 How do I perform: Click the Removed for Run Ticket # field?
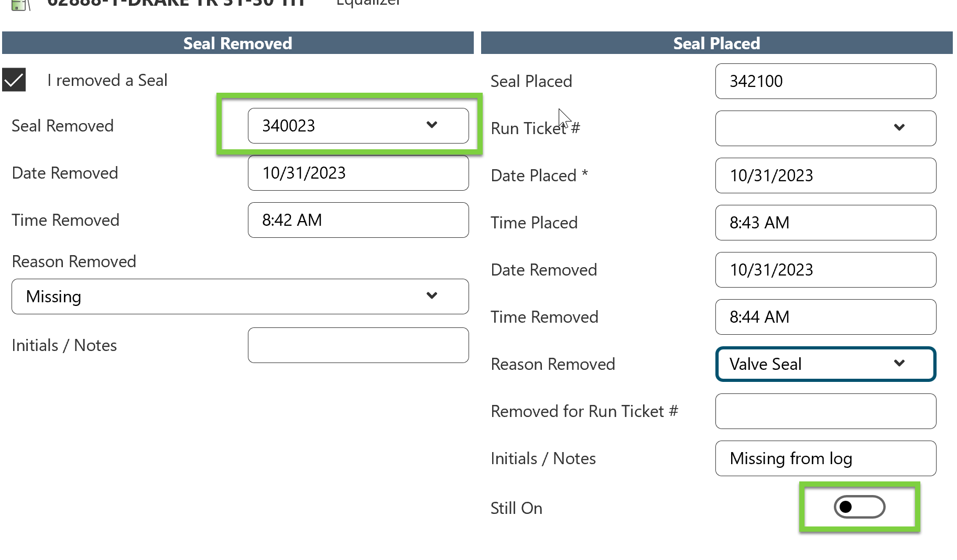(x=825, y=411)
